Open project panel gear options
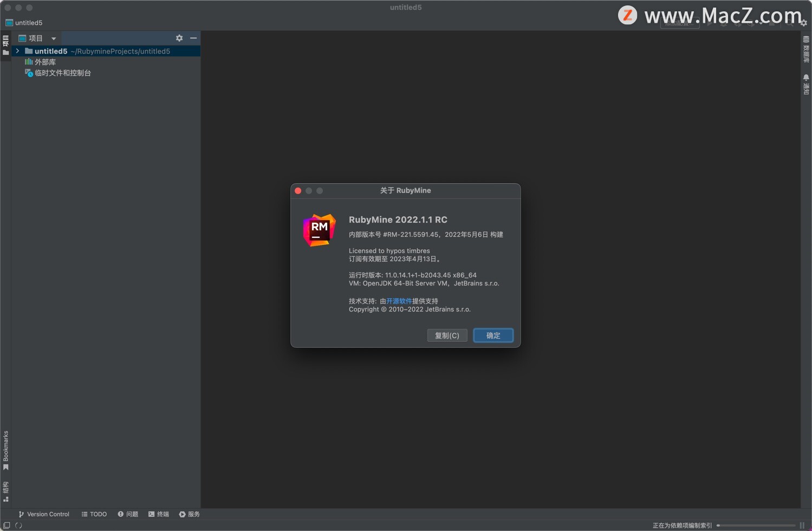 point(179,38)
